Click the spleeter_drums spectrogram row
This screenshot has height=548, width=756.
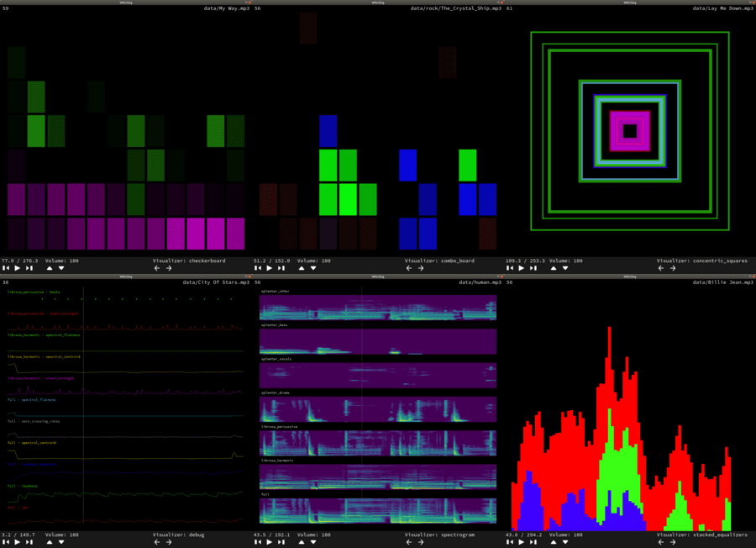pos(378,409)
